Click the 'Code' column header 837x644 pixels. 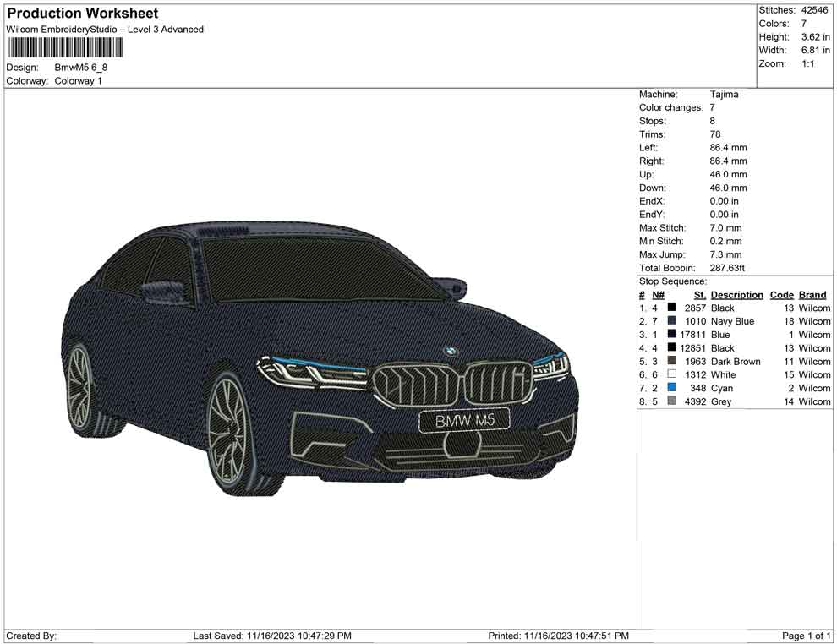click(x=782, y=295)
